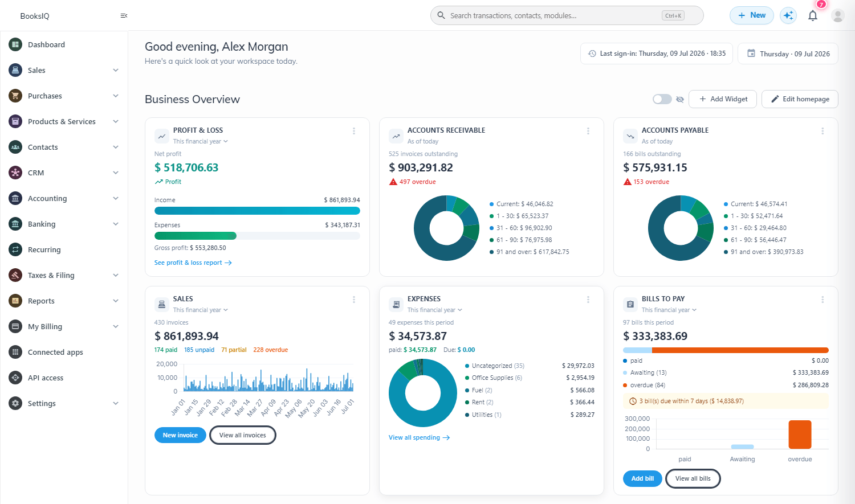Expand the Purchases sidebar chevron
The image size is (855, 504).
(x=116, y=96)
